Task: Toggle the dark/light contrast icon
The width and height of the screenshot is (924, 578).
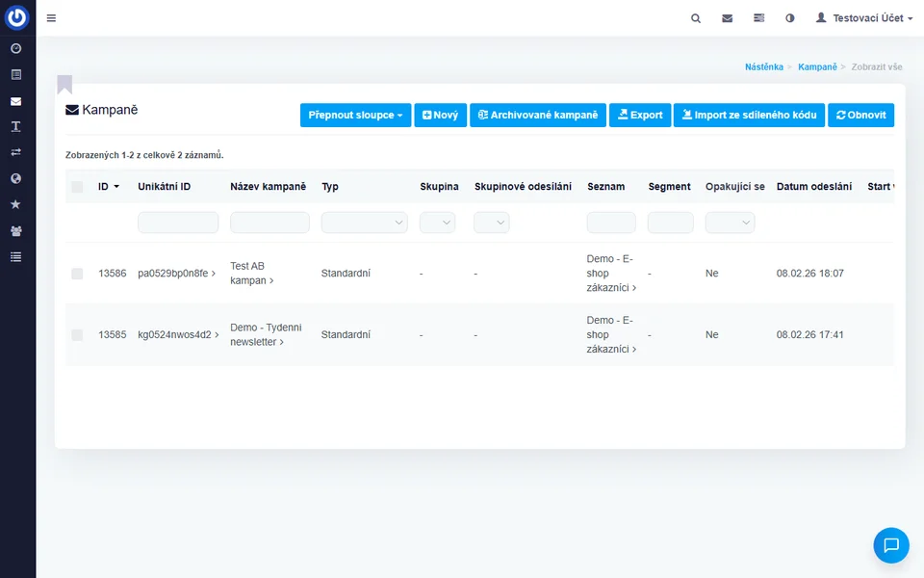Action: tap(790, 18)
